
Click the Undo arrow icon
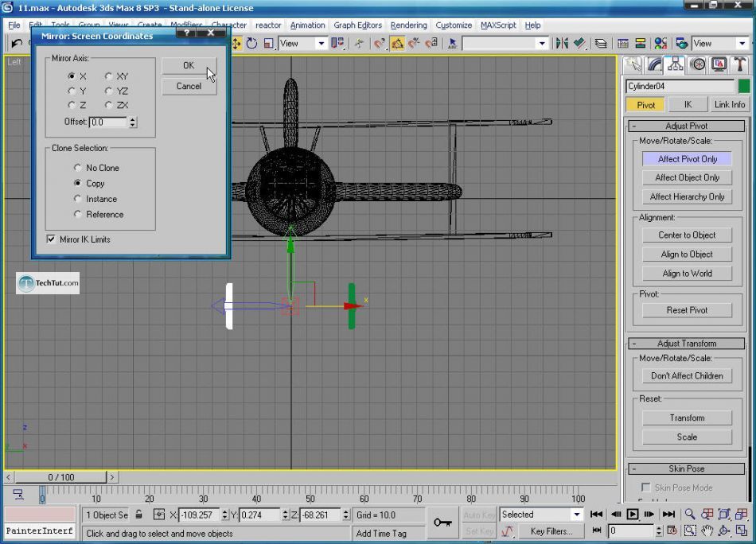pos(17,44)
